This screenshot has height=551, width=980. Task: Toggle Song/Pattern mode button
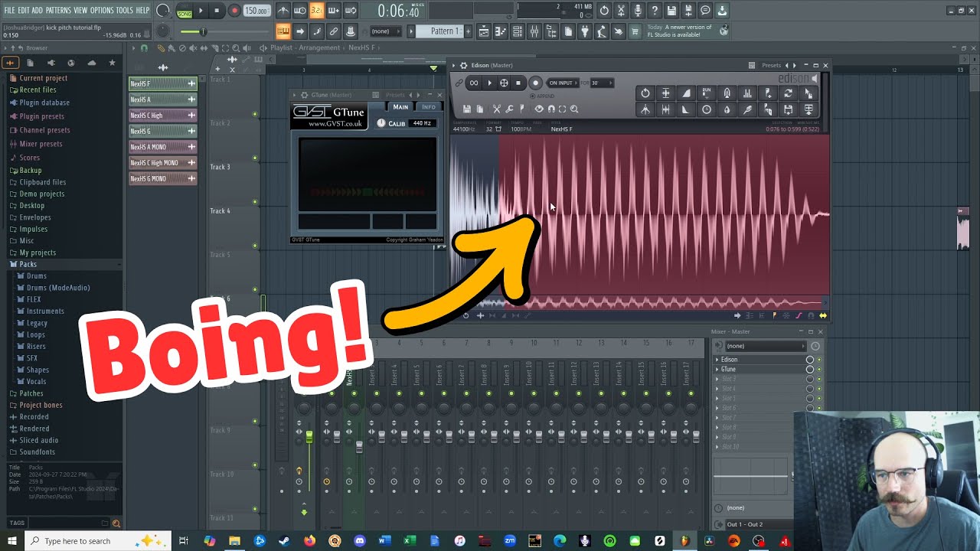tap(185, 11)
